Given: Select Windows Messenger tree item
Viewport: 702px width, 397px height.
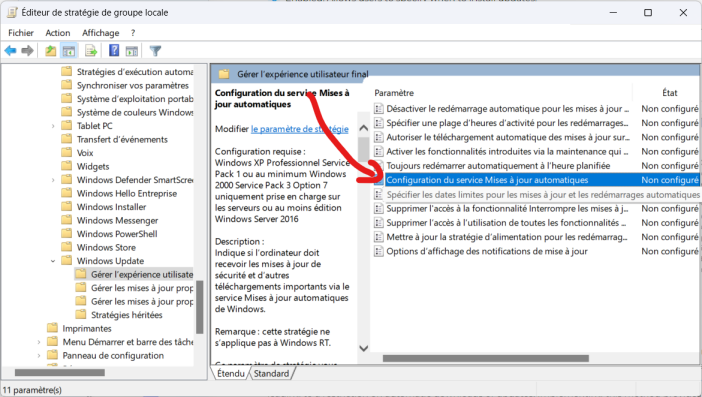Looking at the screenshot, I should click(x=117, y=220).
